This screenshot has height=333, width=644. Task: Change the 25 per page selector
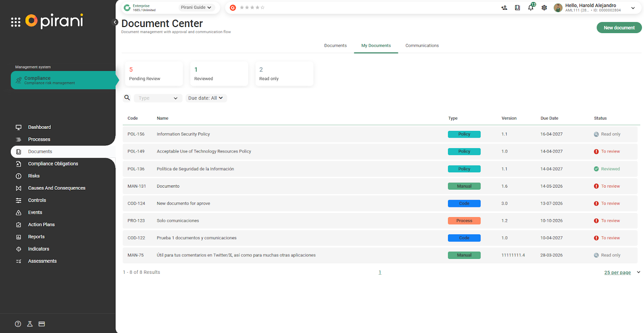coord(621,273)
